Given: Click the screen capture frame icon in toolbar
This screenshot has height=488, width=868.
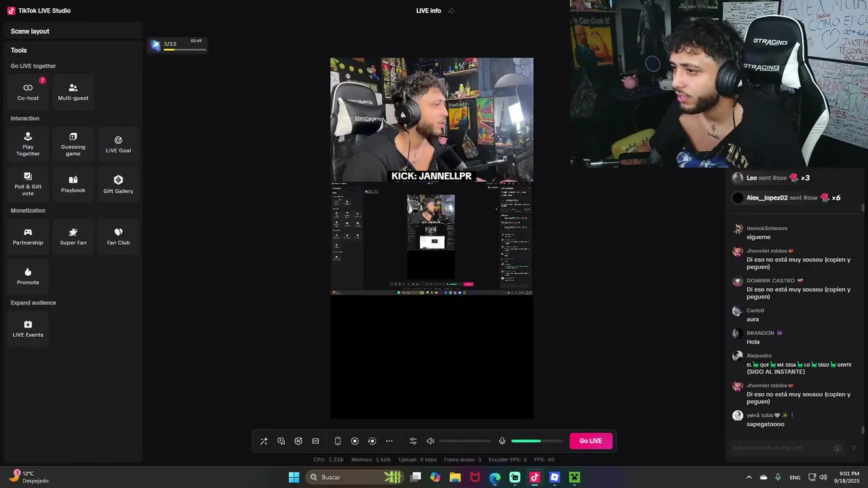Looking at the screenshot, I should (x=315, y=441).
